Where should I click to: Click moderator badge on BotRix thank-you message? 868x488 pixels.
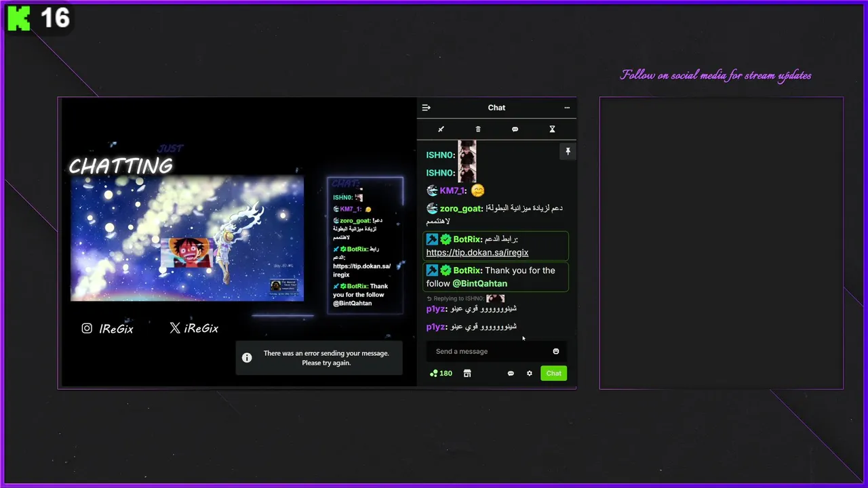pyautogui.click(x=432, y=270)
